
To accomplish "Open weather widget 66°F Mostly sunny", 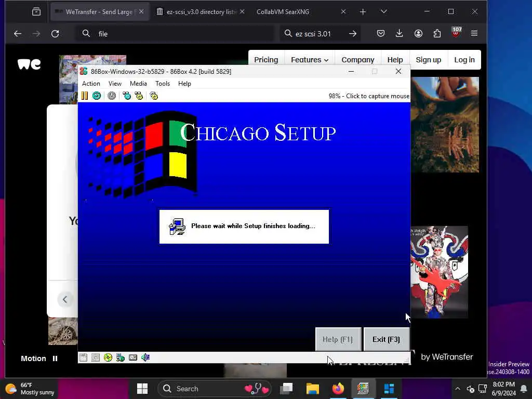I will [30, 389].
